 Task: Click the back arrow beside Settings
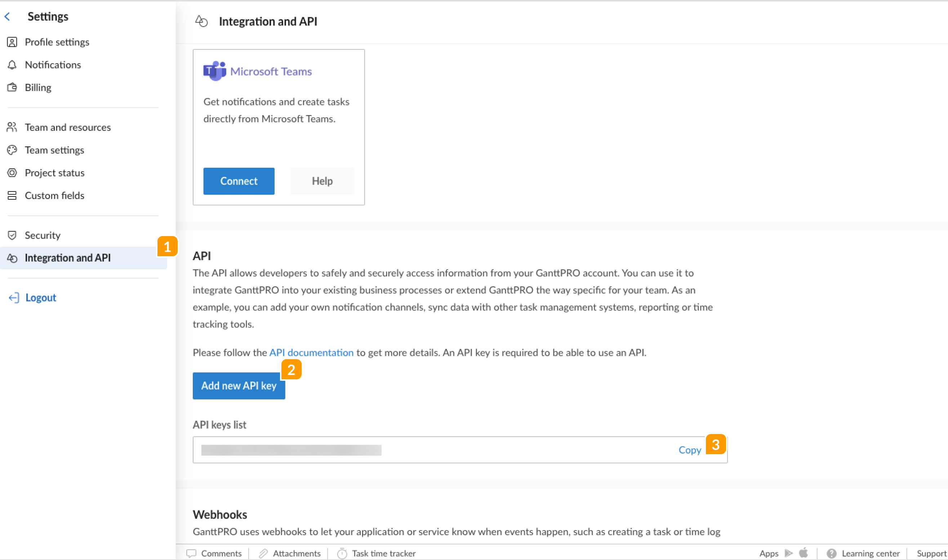(x=7, y=17)
